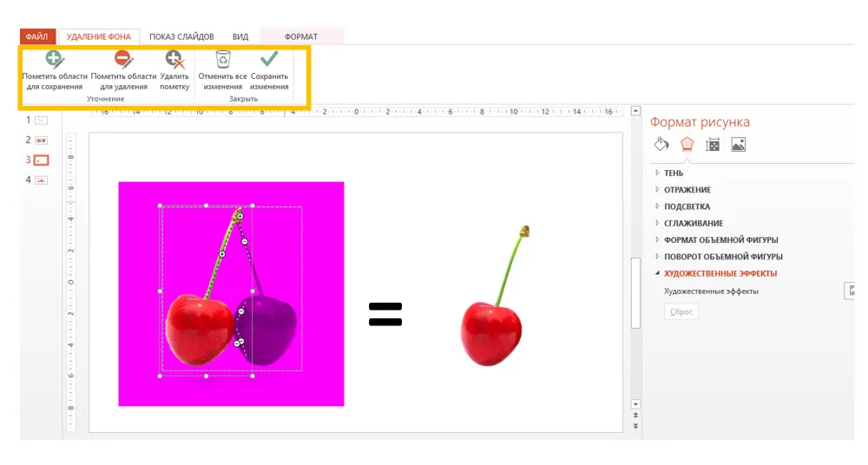
Task: Click lowest minus mark between cherries
Action: point(238,344)
